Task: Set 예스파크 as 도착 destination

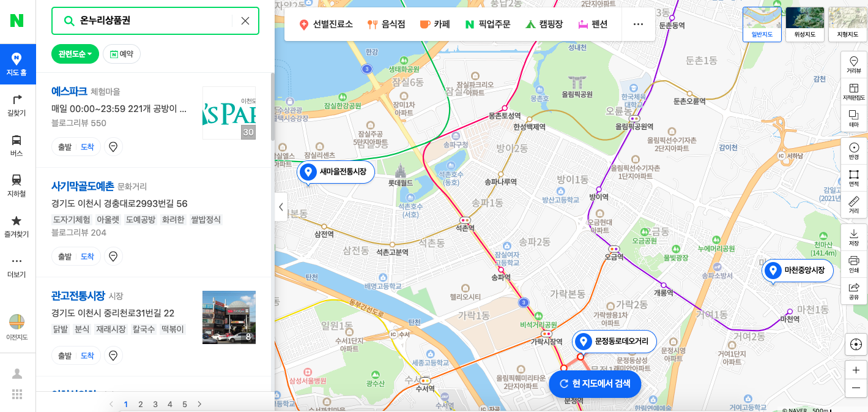Action: (x=87, y=147)
